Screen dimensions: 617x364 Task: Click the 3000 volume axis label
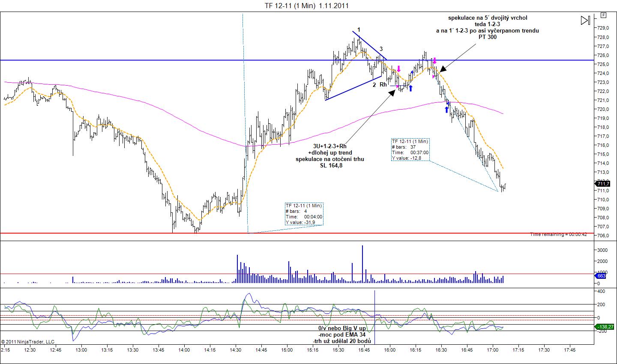[x=602, y=250]
